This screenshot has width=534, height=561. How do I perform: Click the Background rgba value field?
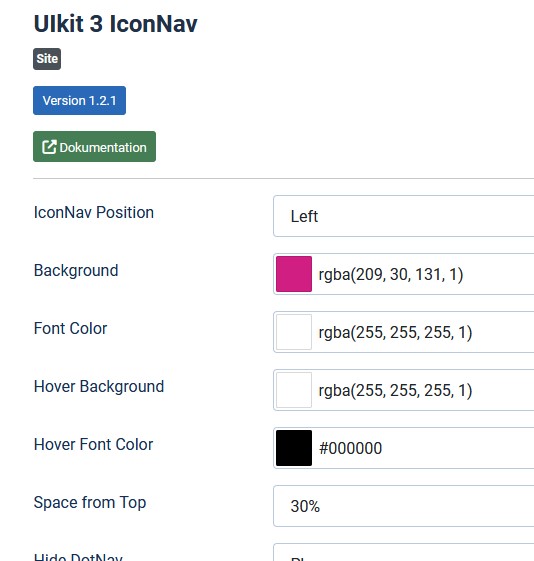point(424,274)
